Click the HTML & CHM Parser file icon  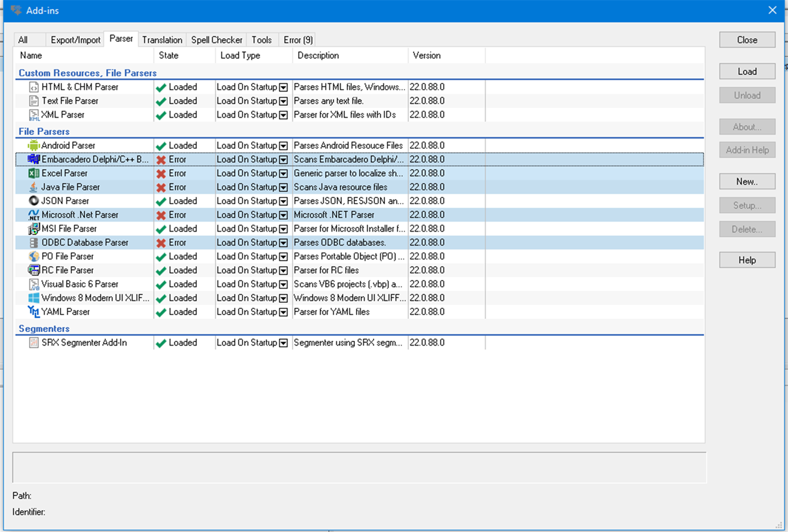tap(34, 87)
